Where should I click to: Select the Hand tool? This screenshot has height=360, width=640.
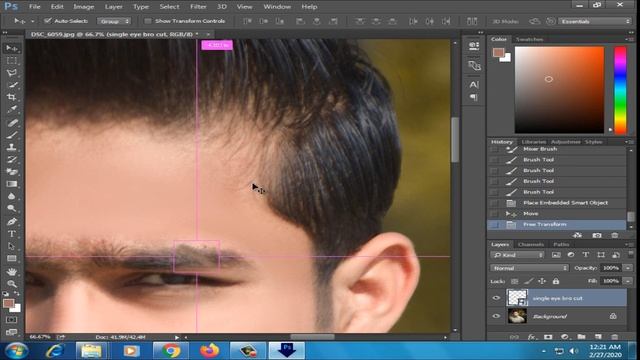[11, 271]
